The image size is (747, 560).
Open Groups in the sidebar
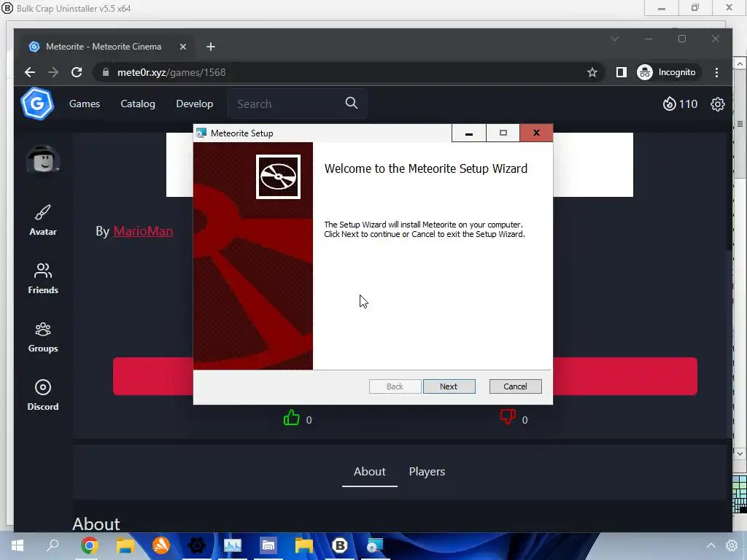[x=43, y=337]
